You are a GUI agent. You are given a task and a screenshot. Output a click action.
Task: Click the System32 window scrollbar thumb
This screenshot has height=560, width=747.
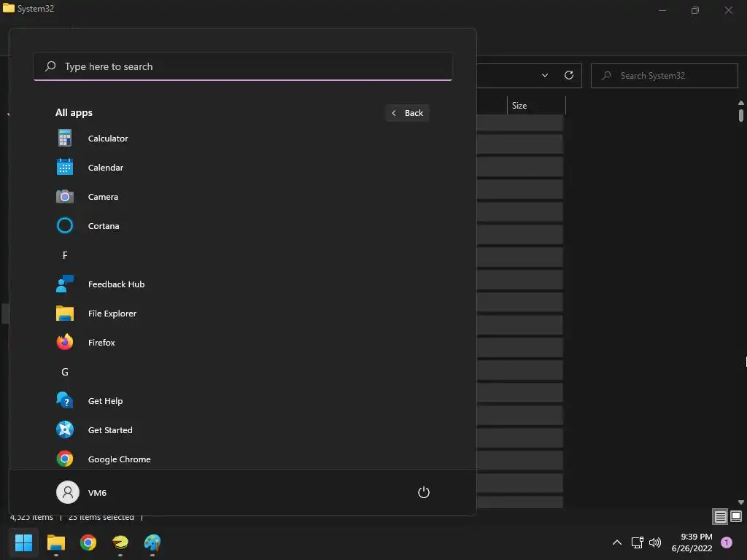point(741,116)
